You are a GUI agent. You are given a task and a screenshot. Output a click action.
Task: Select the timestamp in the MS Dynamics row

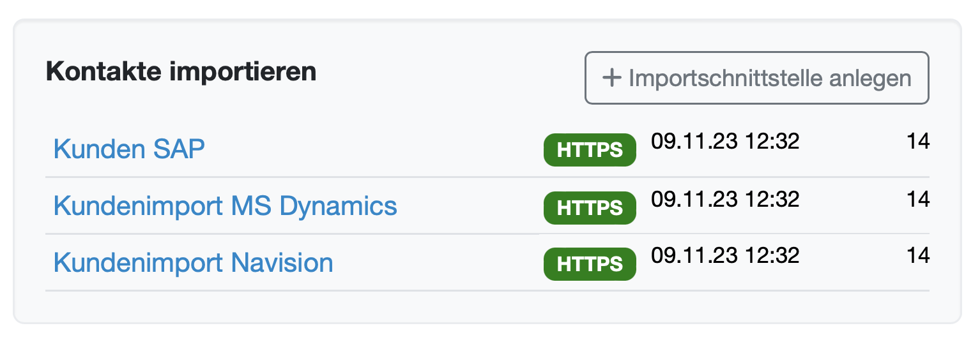pyautogui.click(x=725, y=199)
